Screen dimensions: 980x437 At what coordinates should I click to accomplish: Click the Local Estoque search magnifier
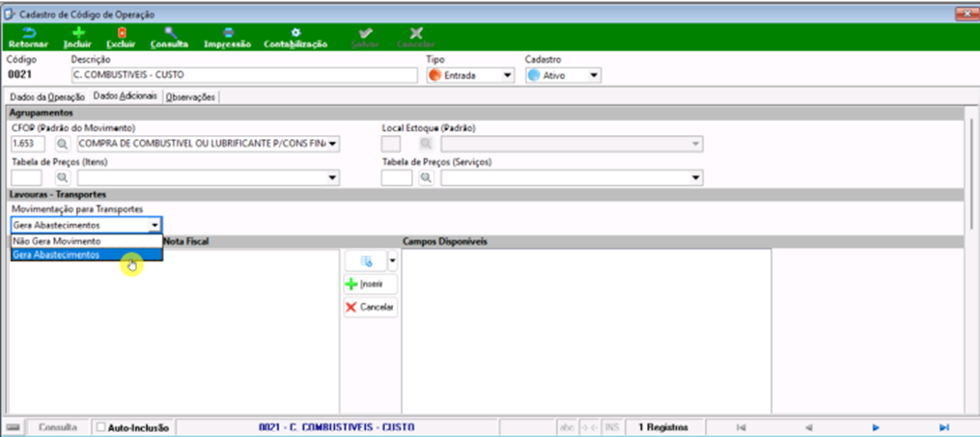coord(426,144)
